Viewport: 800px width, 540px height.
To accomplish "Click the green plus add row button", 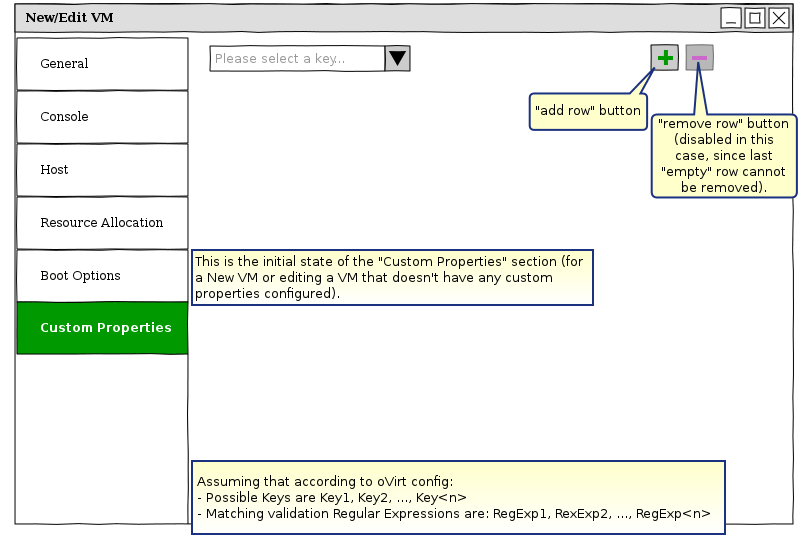I will pyautogui.click(x=665, y=58).
